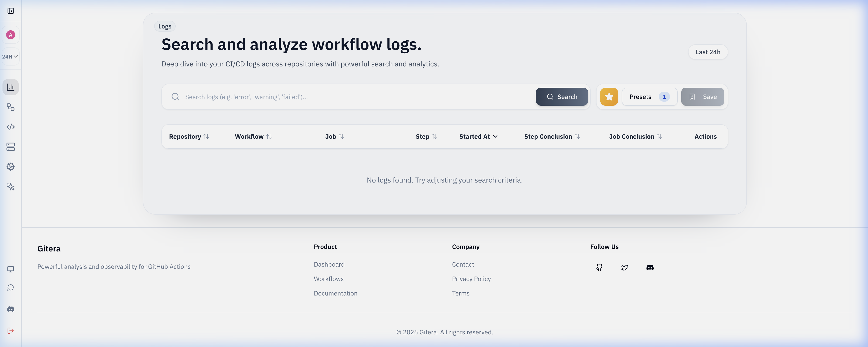Click the Discord icon in sidebar
This screenshot has height=347, width=868.
pyautogui.click(x=10, y=309)
